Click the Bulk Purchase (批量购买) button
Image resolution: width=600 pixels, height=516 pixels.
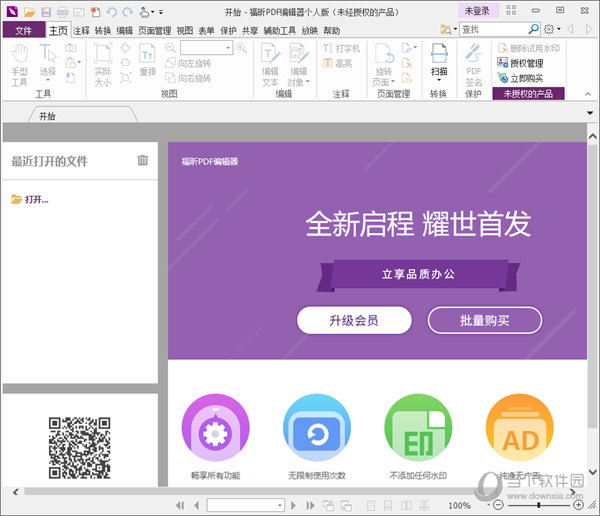point(484,320)
